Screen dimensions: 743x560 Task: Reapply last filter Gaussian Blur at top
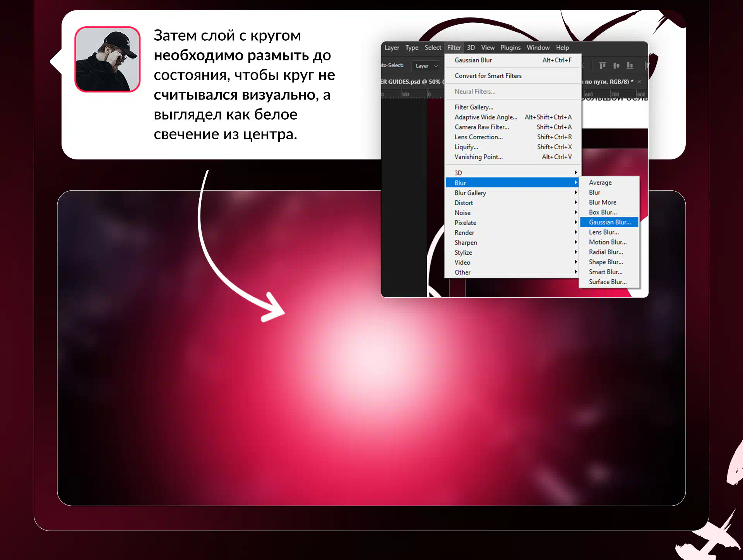(473, 60)
